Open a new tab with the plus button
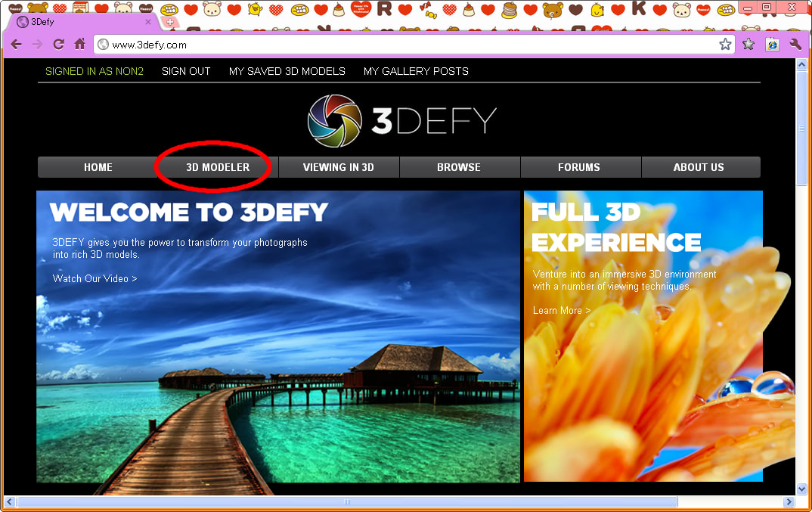 click(x=169, y=22)
